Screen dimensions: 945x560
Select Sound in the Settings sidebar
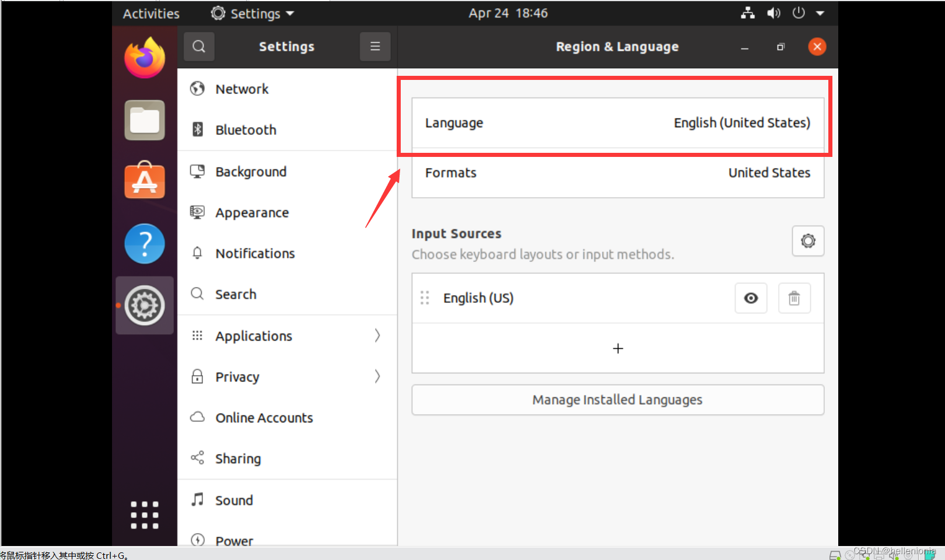(234, 500)
